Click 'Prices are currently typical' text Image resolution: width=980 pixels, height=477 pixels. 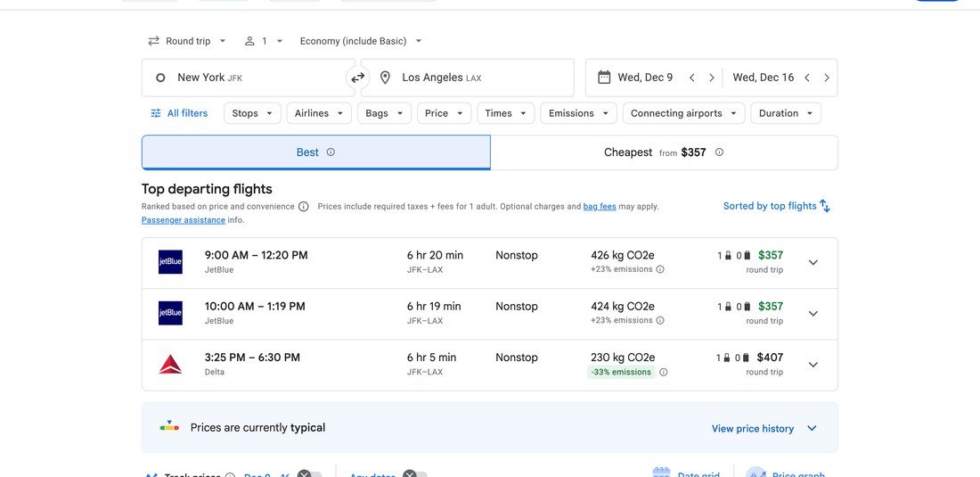(x=257, y=428)
